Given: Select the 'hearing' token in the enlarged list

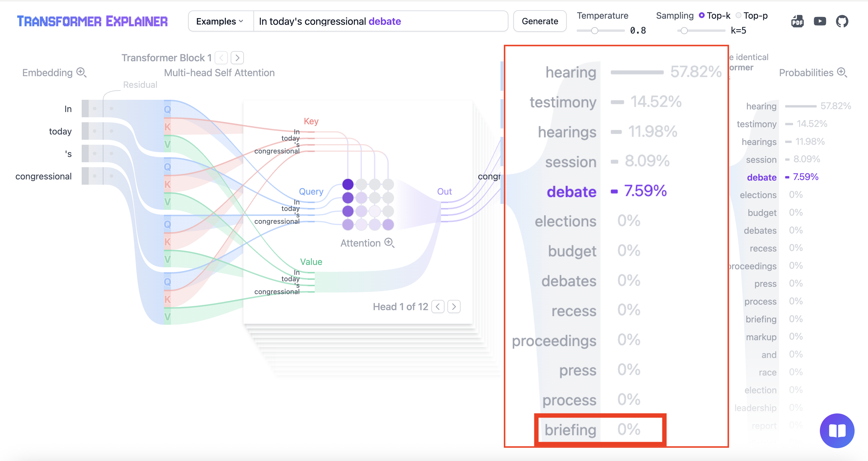Looking at the screenshot, I should coord(571,72).
